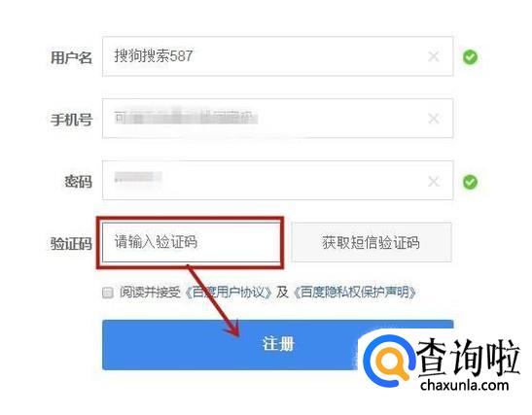
Task: Clear the 手机号 field with its X icon
Action: point(434,119)
